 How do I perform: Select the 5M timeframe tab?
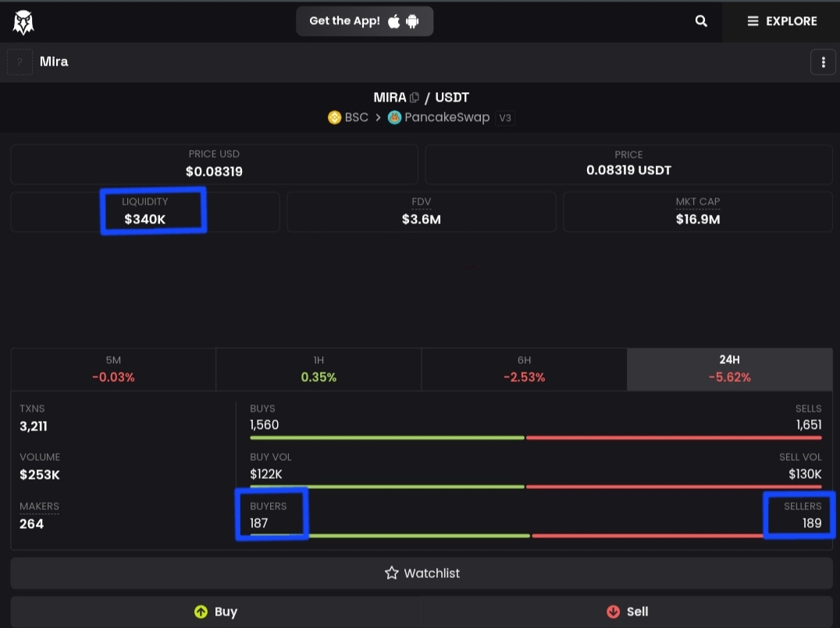113,369
